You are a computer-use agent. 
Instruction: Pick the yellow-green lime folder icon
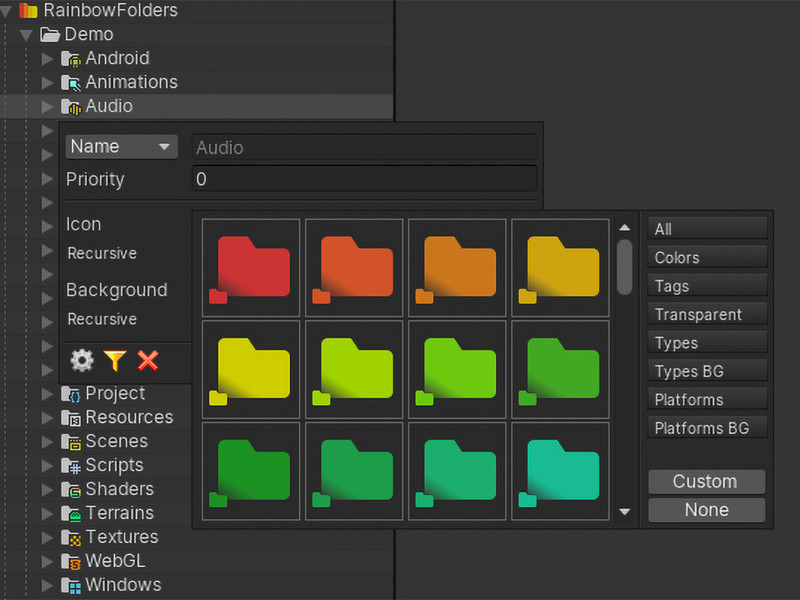pyautogui.click(x=354, y=369)
